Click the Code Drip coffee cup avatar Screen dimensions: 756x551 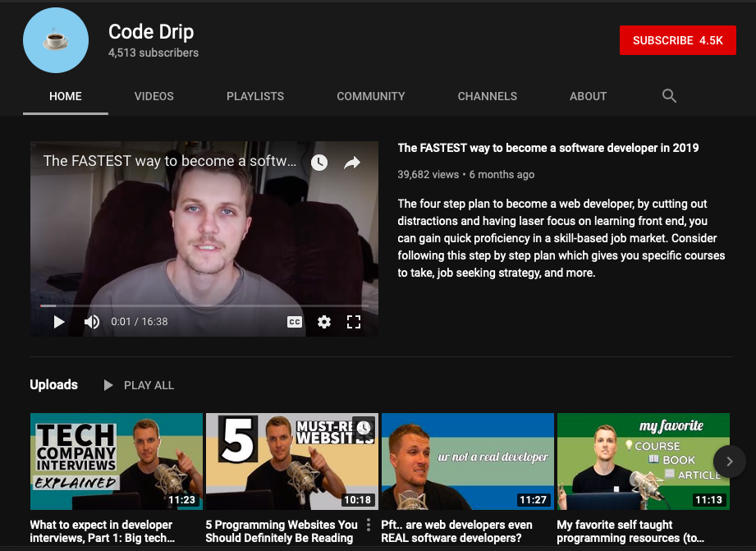coord(56,40)
